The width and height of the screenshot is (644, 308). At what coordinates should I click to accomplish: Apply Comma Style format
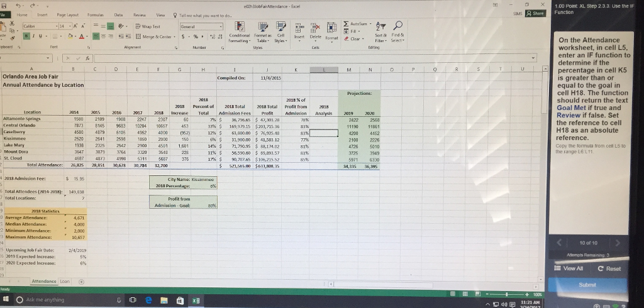(203, 37)
